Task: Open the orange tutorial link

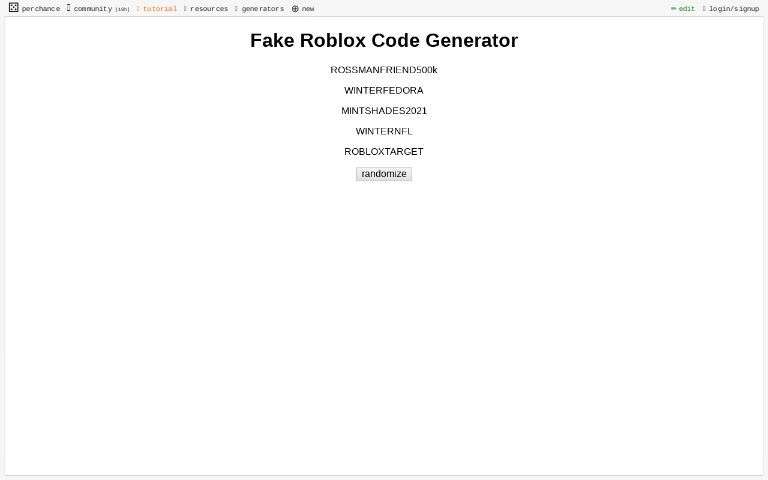Action: pyautogui.click(x=160, y=9)
